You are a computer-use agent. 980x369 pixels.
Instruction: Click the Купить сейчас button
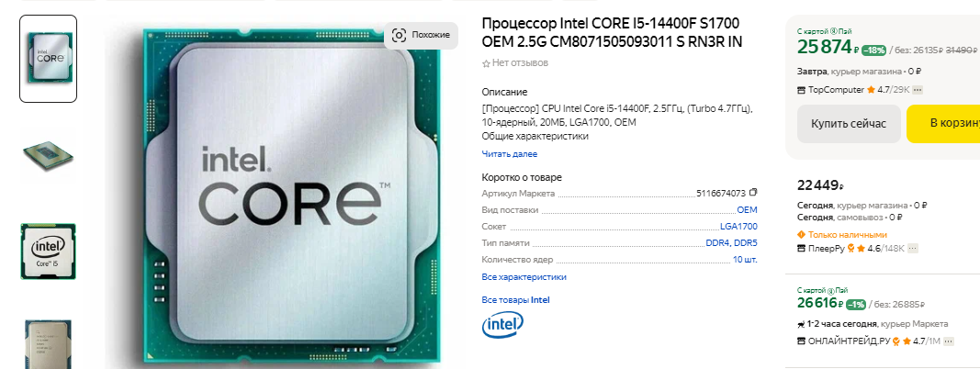pos(849,124)
